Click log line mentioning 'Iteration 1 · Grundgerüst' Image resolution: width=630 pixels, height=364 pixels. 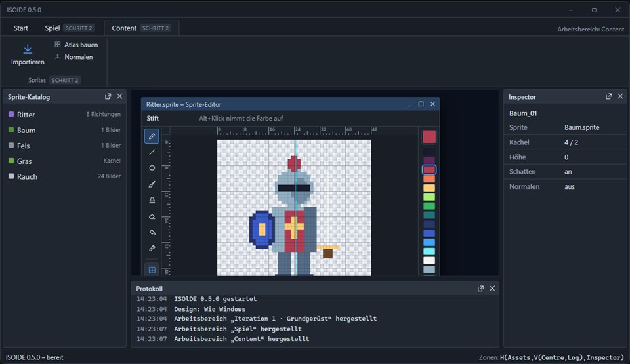coord(275,319)
